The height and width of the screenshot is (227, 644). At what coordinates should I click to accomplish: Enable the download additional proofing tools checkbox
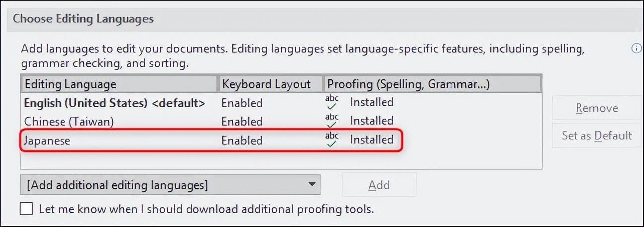[x=26, y=209]
